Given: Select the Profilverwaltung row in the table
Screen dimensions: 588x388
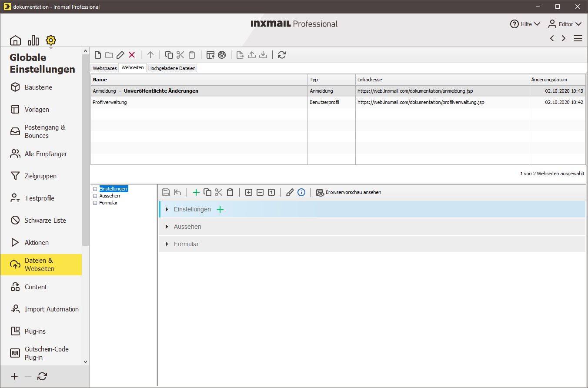Looking at the screenshot, I should pyautogui.click(x=338, y=102).
